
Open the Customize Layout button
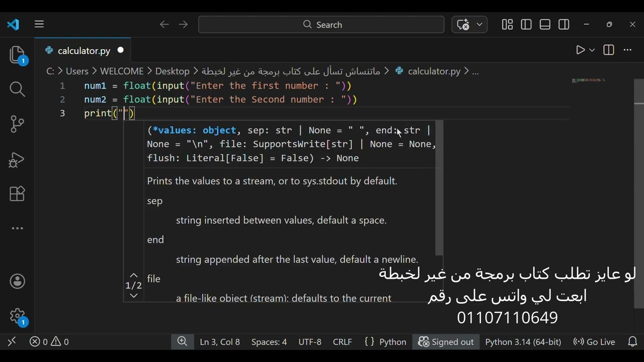coord(507,24)
